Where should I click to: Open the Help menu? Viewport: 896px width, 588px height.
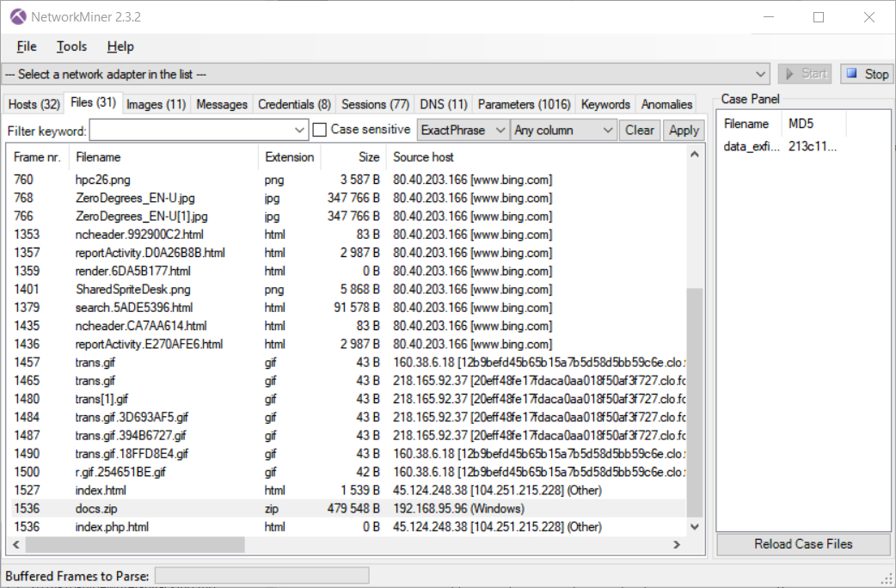click(x=120, y=47)
